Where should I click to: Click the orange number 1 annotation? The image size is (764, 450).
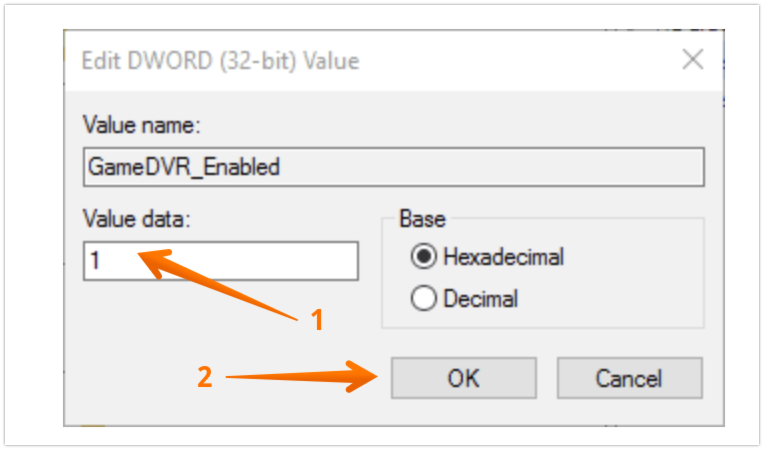pyautogui.click(x=318, y=320)
